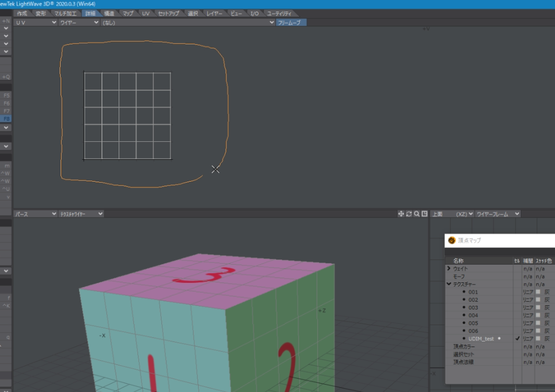Click the 灰 color name on row 003
The width and height of the screenshot is (555, 392).
[547, 307]
